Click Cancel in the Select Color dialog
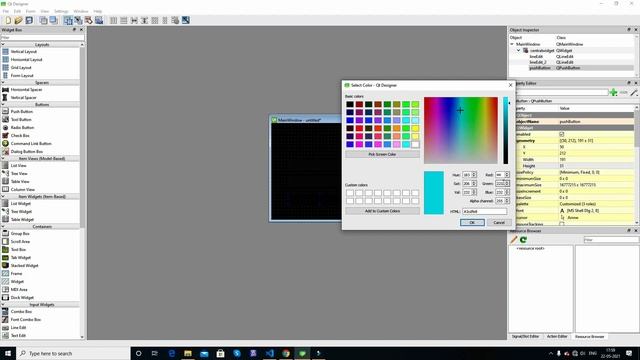 coord(499,222)
